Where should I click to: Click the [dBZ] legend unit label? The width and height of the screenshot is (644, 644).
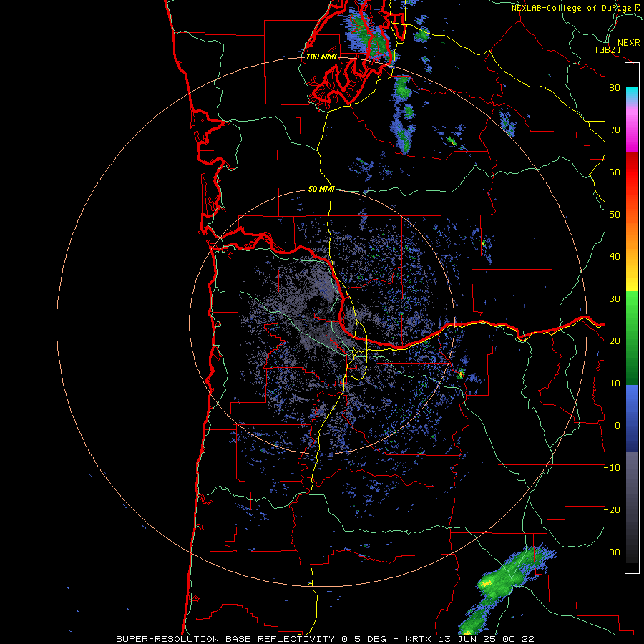pos(608,49)
